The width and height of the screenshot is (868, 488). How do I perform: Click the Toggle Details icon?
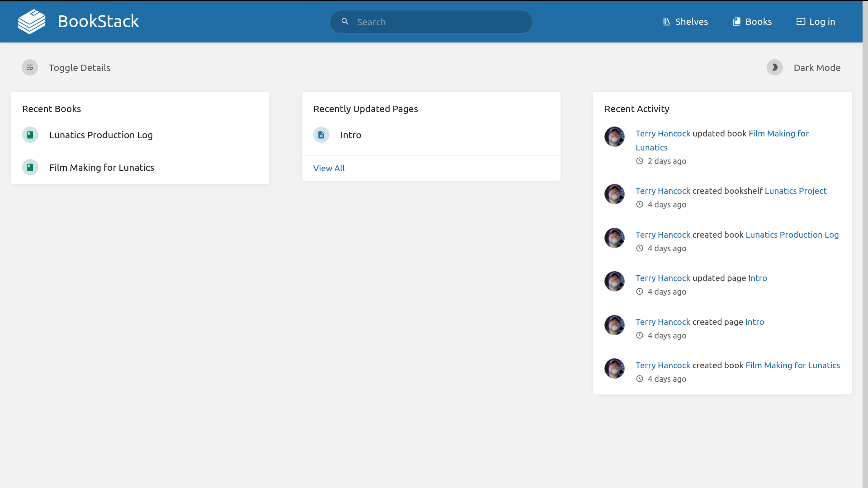click(x=30, y=67)
